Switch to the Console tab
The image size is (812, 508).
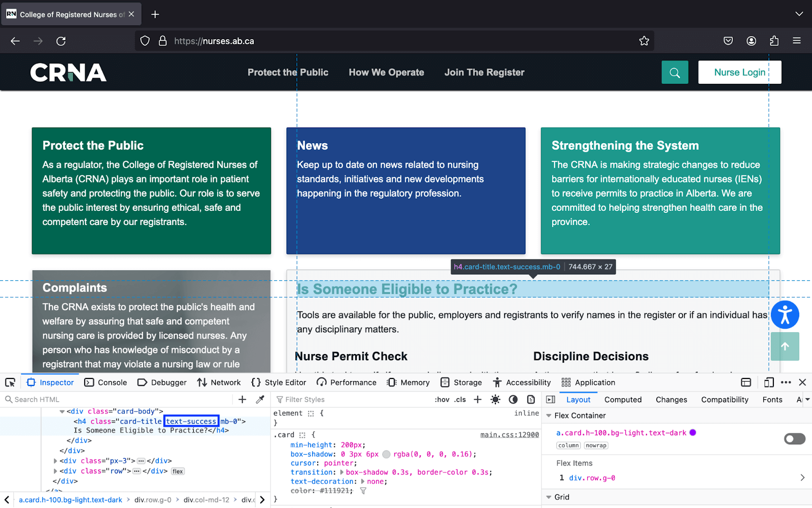(106, 383)
